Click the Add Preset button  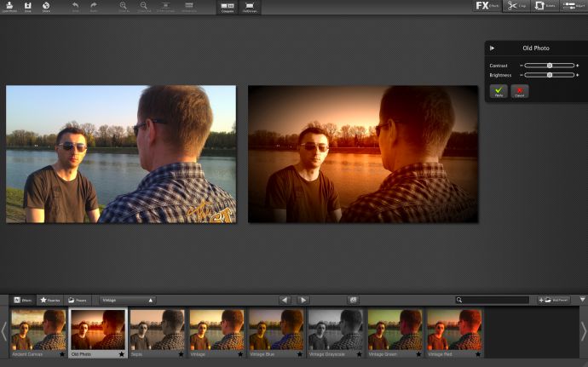point(554,300)
